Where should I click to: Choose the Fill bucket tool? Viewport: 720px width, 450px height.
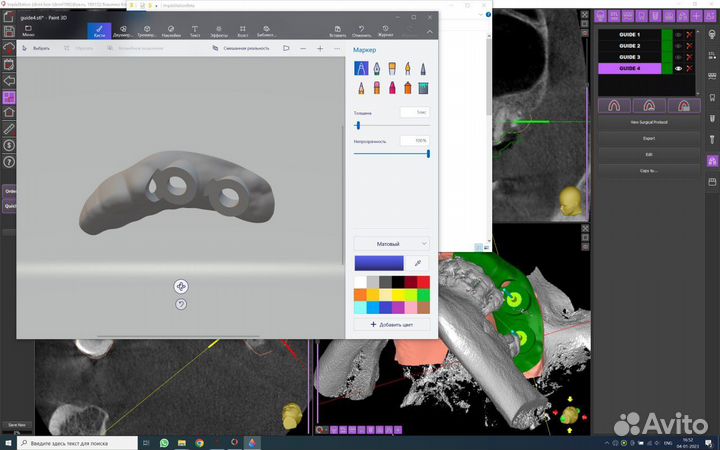pyautogui.click(x=423, y=89)
